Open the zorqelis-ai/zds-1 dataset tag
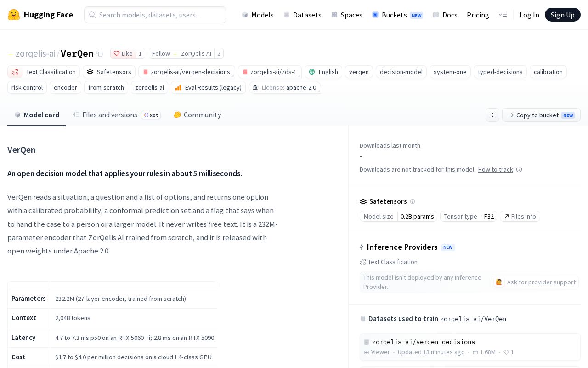The image size is (588, 368). pyautogui.click(x=270, y=72)
